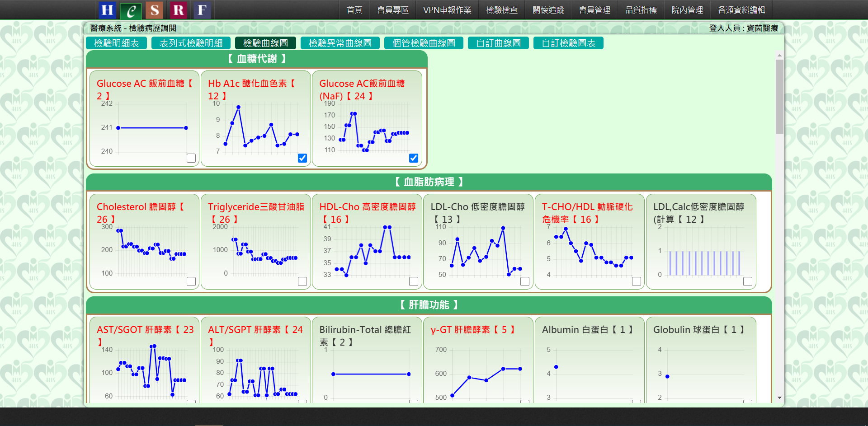The image size is (868, 426).
Task: Click the Albumin 白蛋白 chart
Action: coord(590,375)
